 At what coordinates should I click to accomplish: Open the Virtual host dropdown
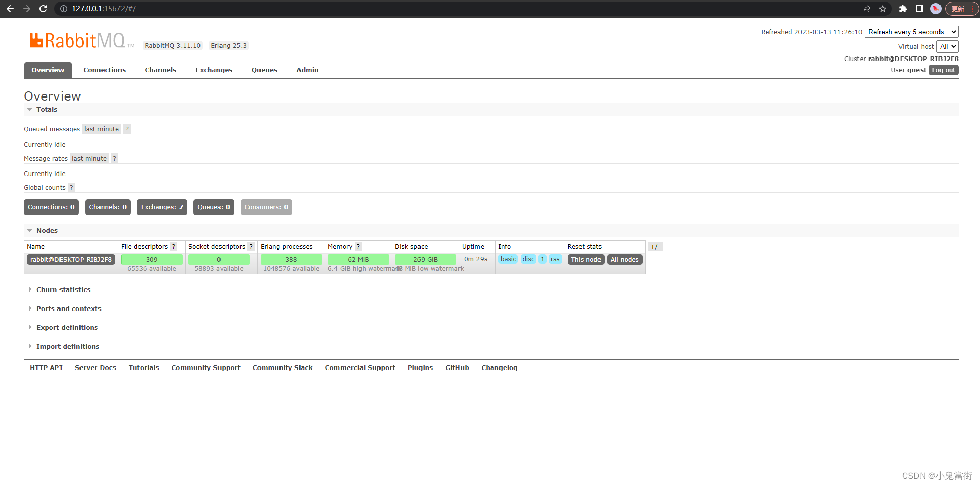(x=948, y=46)
